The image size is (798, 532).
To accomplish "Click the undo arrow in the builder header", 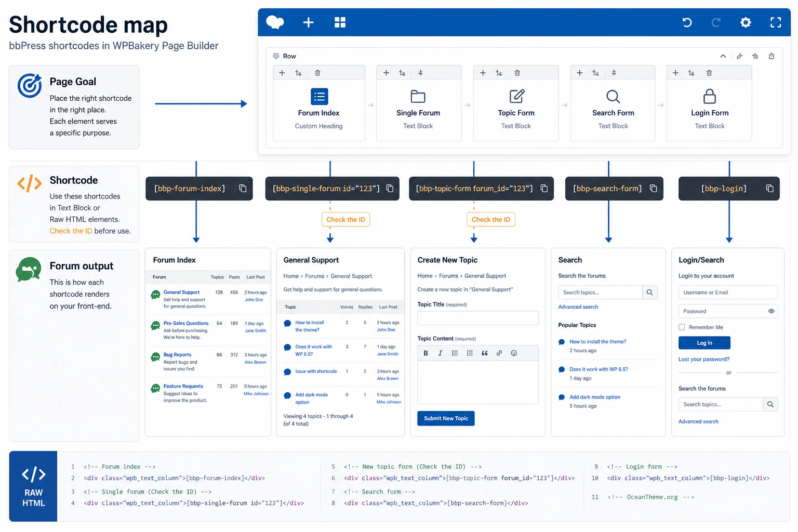I will pyautogui.click(x=687, y=22).
